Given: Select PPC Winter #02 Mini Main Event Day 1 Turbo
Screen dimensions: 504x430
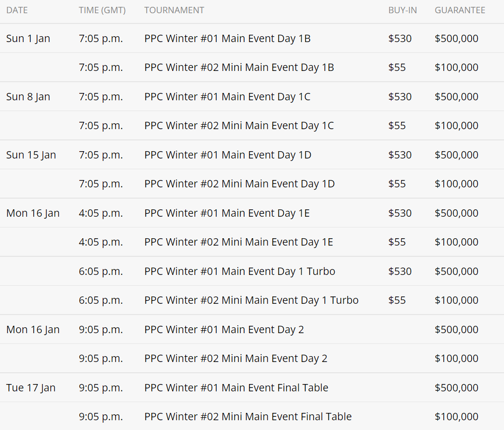Looking at the screenshot, I should click(252, 300).
